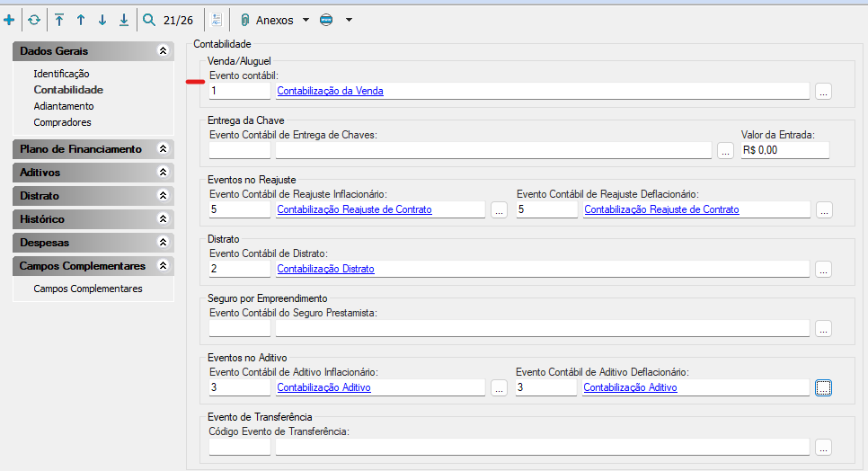The height and width of the screenshot is (471, 868).
Task: Refresh the record with circular arrows icon
Action: pos(34,20)
